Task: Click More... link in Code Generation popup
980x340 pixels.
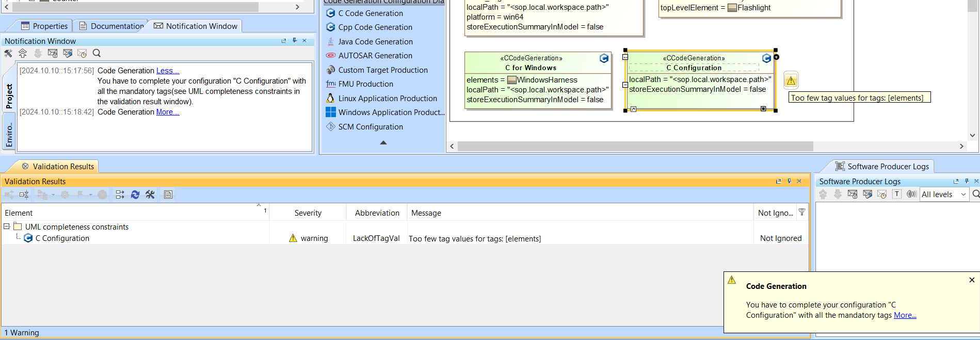Action: (905, 315)
